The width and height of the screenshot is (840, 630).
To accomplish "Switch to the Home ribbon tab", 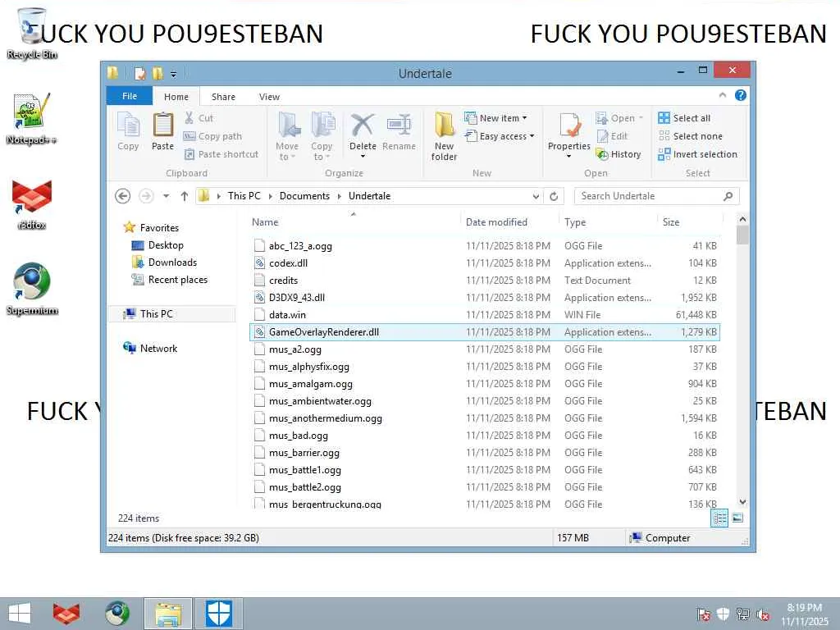I will click(x=176, y=97).
